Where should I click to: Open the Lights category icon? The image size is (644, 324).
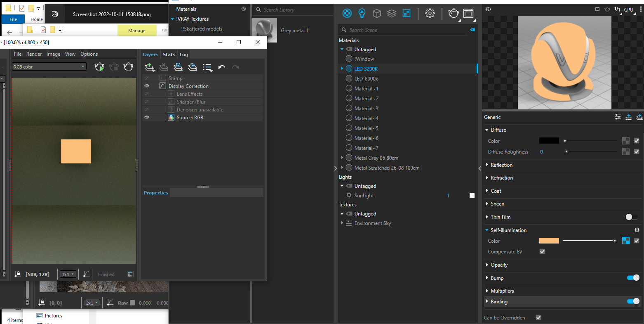coord(362,13)
